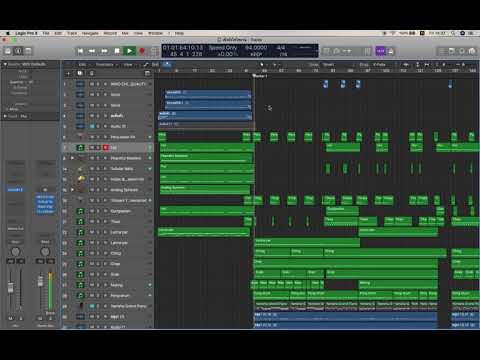The width and height of the screenshot is (480, 360).
Task: Select the Tubular bells track name
Action: 122,169
